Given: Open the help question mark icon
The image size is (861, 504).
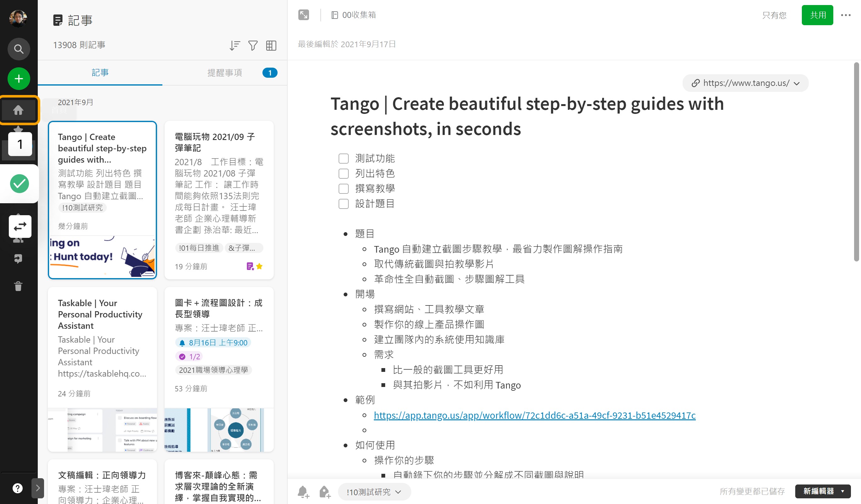Looking at the screenshot, I should pos(17,488).
